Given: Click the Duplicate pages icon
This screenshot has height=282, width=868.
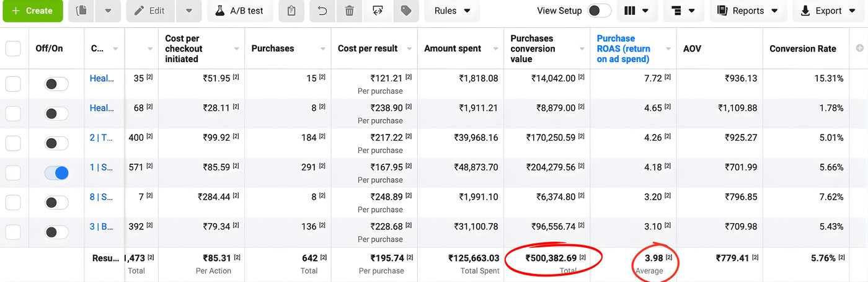Looking at the screenshot, I should tap(81, 11).
